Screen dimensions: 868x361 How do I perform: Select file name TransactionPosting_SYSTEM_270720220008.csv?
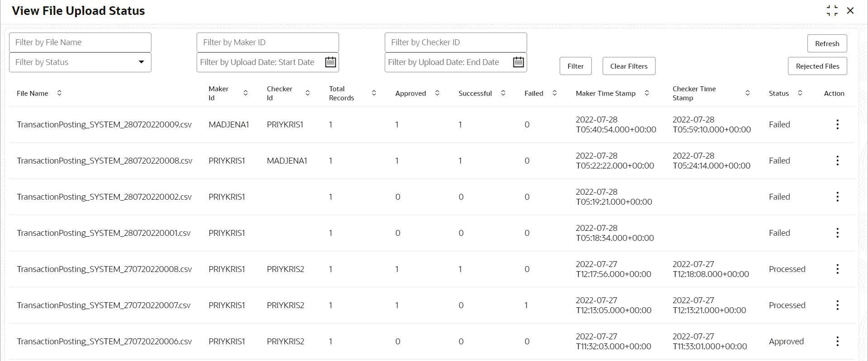point(104,269)
